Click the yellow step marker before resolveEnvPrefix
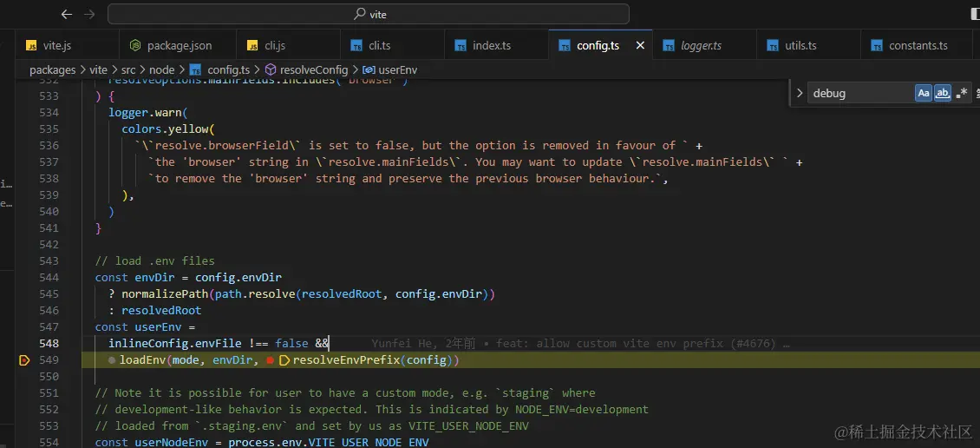Screen dimensions: 980x448 point(284,360)
